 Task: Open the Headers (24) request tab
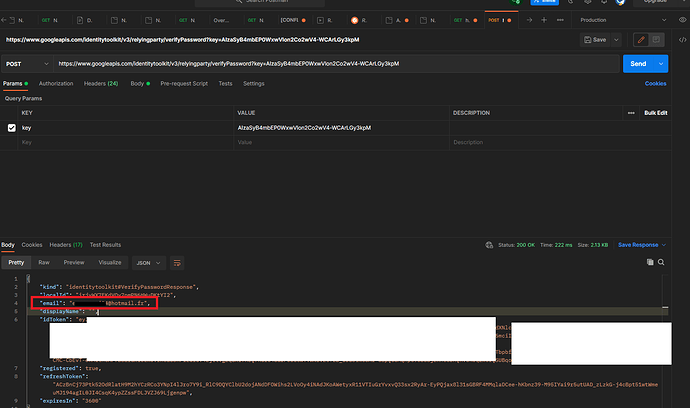click(101, 84)
